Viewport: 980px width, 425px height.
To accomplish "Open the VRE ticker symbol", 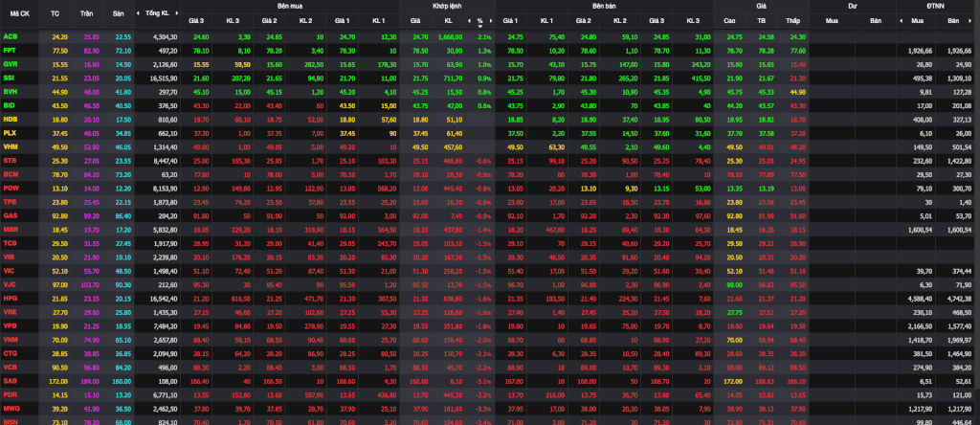I will coord(10,311).
